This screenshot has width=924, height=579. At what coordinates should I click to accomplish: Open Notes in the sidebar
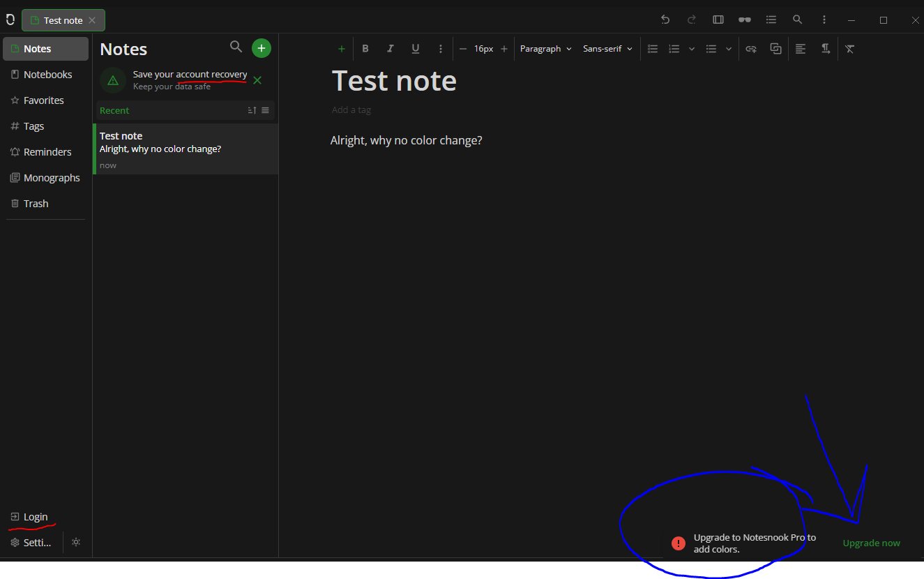pyautogui.click(x=45, y=49)
